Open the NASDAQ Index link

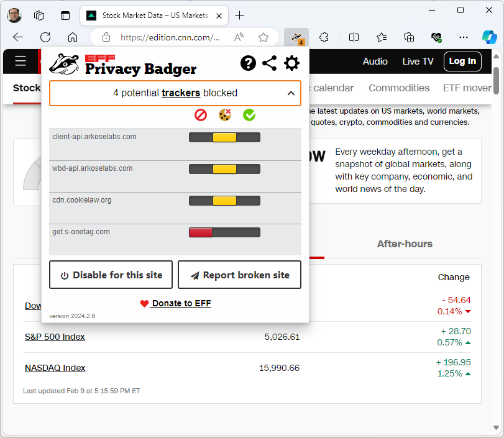pyautogui.click(x=55, y=368)
